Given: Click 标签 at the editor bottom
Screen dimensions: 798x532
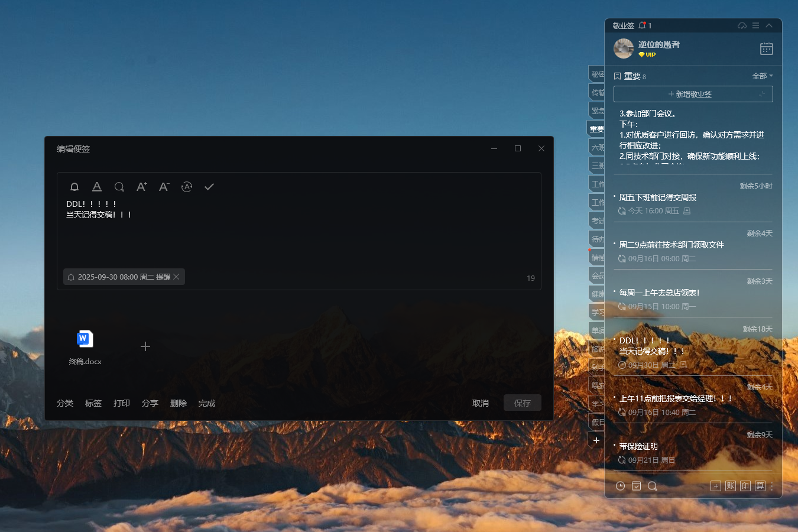Looking at the screenshot, I should (x=93, y=403).
